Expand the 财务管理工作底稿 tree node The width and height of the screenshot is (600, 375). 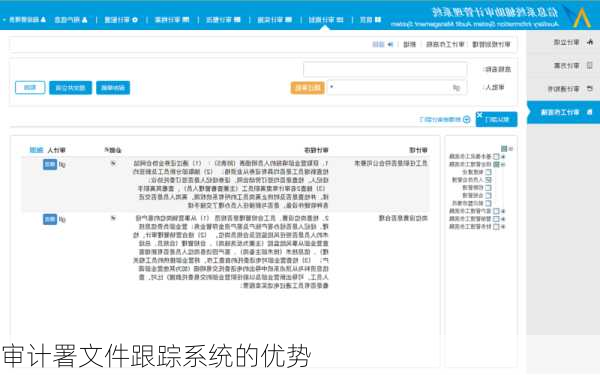click(503, 227)
